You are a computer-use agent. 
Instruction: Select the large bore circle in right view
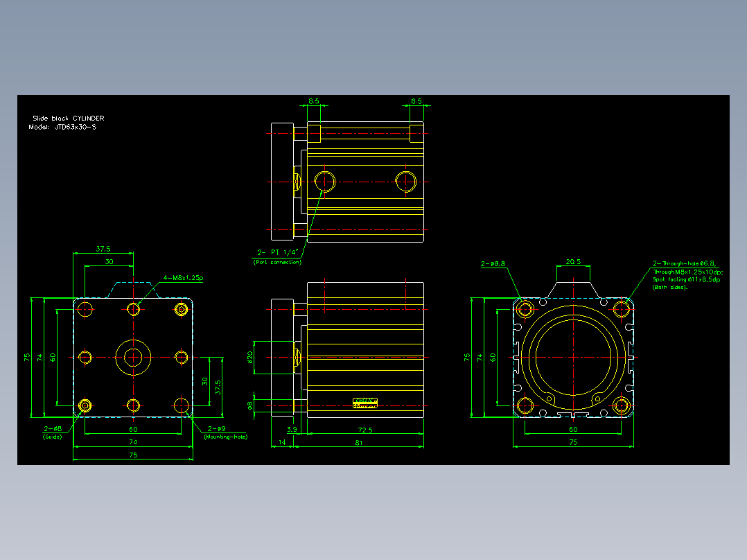click(x=573, y=357)
